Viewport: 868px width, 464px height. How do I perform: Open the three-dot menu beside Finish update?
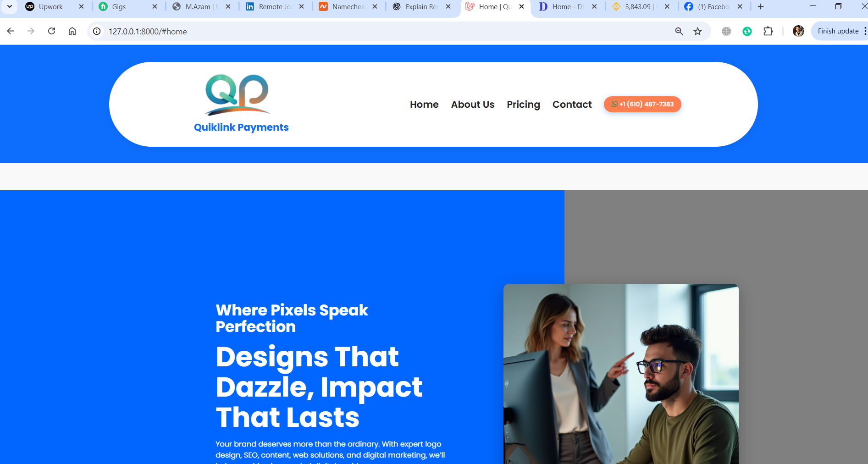[x=864, y=31]
